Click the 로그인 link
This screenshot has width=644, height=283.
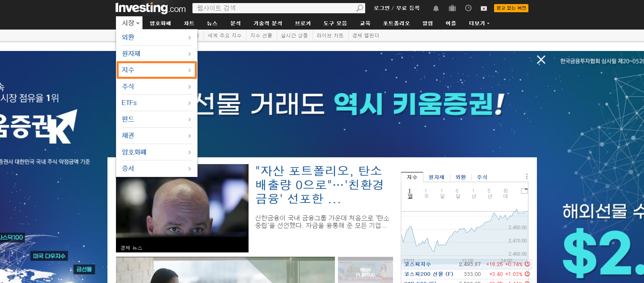[382, 8]
